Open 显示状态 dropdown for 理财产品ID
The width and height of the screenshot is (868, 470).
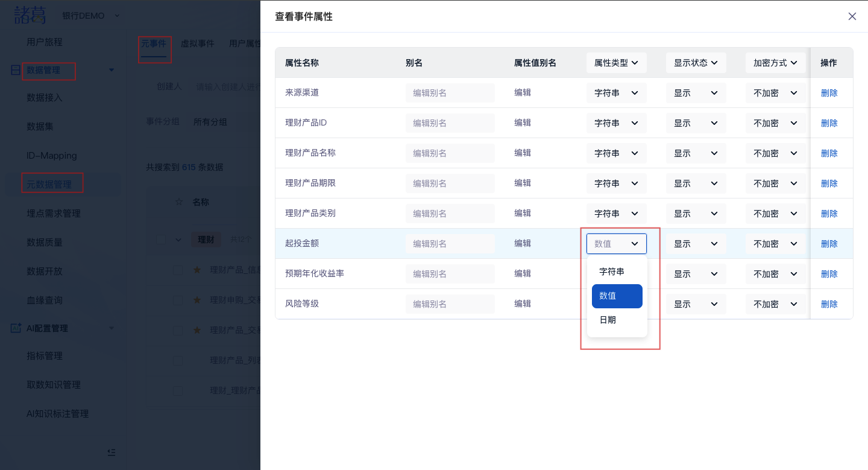696,123
